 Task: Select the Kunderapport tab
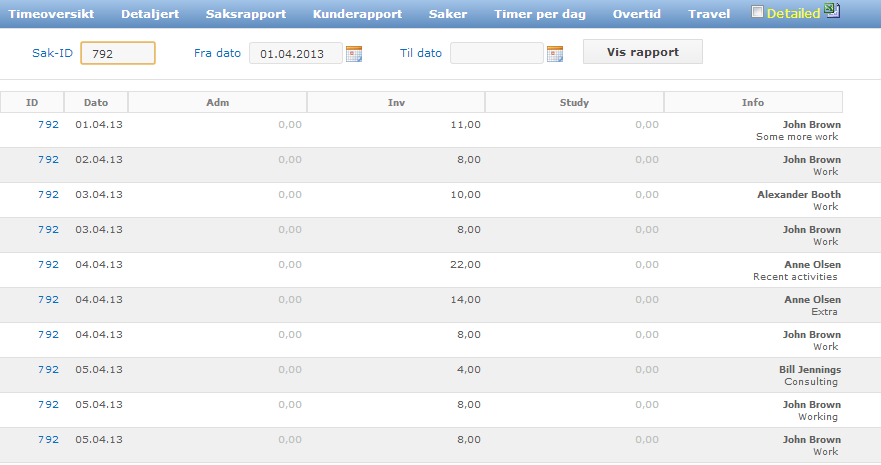pyautogui.click(x=357, y=14)
